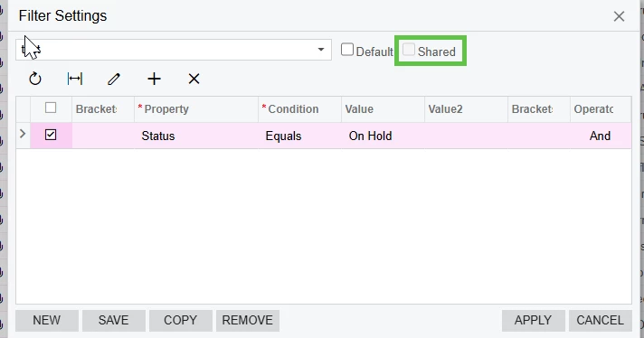
Task: Click the empty Value2 cell in Status row
Action: (x=467, y=136)
